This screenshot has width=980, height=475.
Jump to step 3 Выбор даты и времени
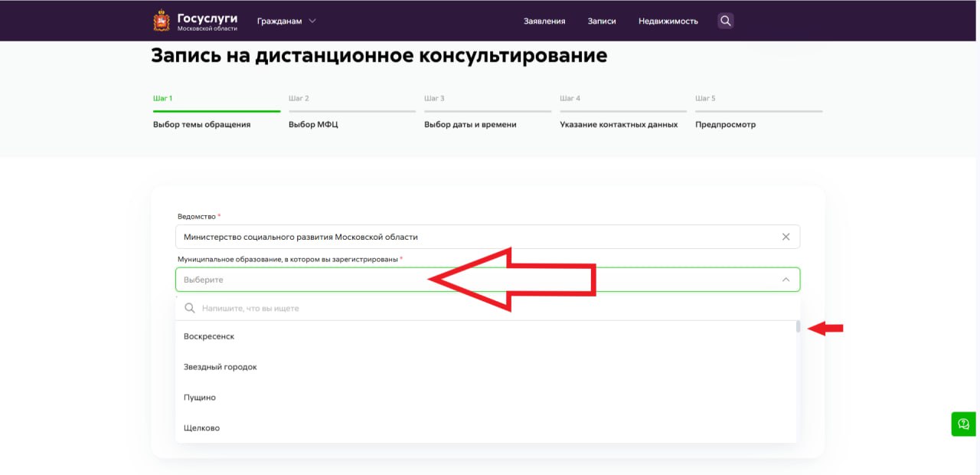click(x=470, y=124)
